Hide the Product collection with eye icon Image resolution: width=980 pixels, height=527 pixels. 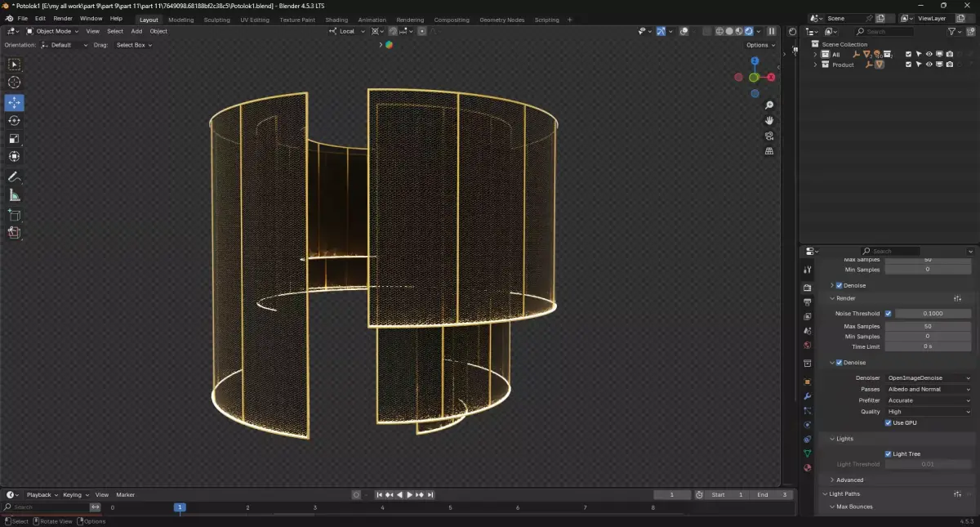click(929, 65)
